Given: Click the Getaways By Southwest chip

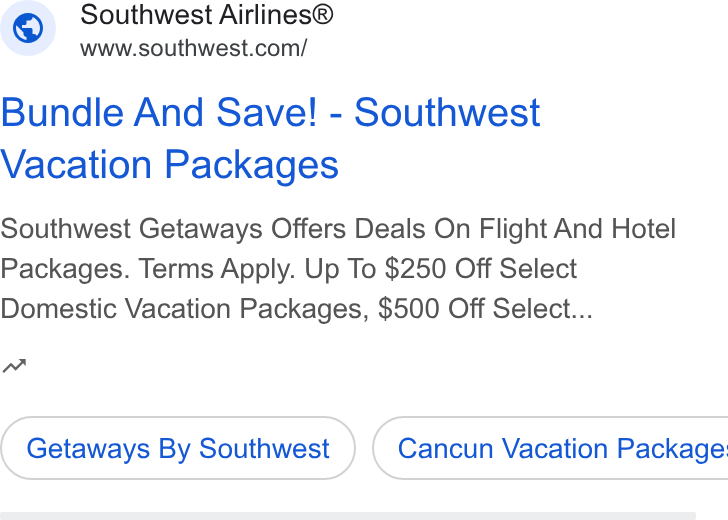Looking at the screenshot, I should [x=178, y=448].
